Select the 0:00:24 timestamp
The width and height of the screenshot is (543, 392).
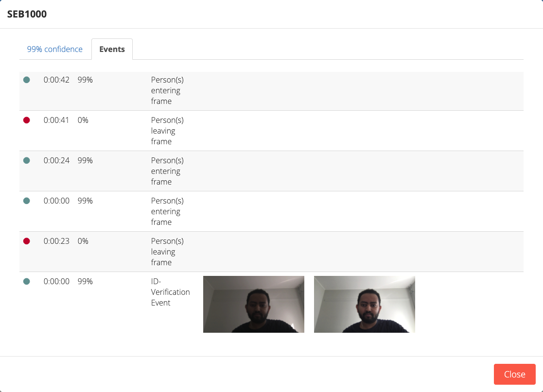pos(56,160)
